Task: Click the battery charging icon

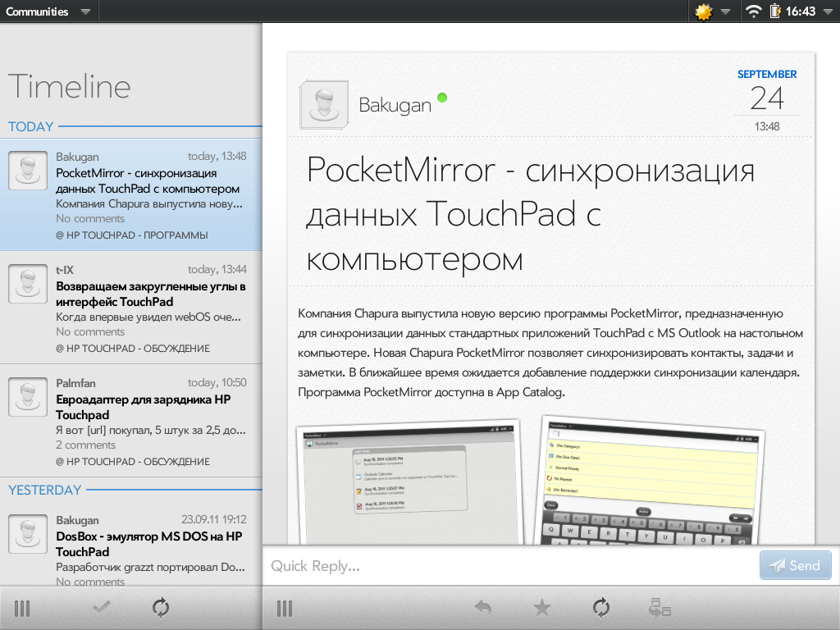Action: tap(774, 11)
